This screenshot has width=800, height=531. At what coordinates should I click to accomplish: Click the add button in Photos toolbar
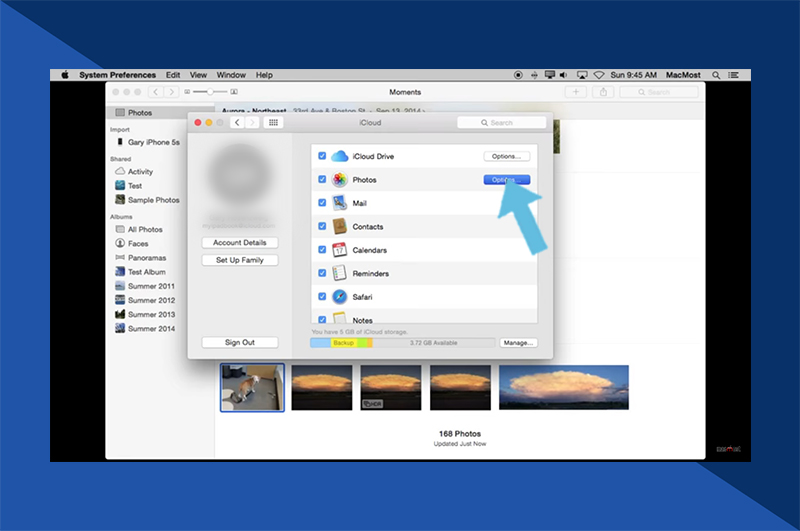click(576, 92)
